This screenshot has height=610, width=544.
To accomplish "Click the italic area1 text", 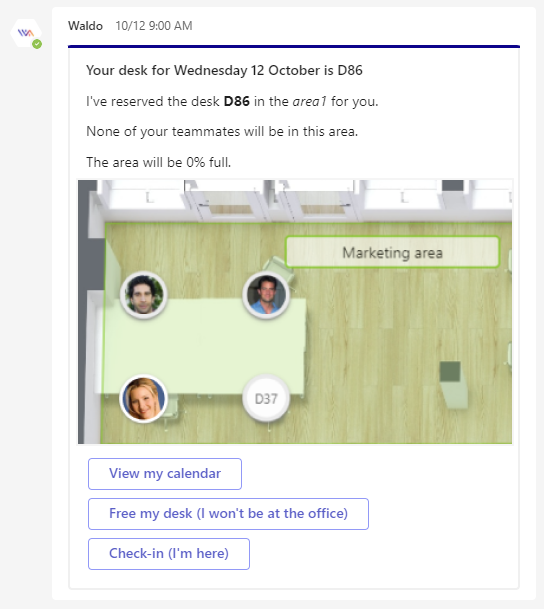I will (x=309, y=102).
